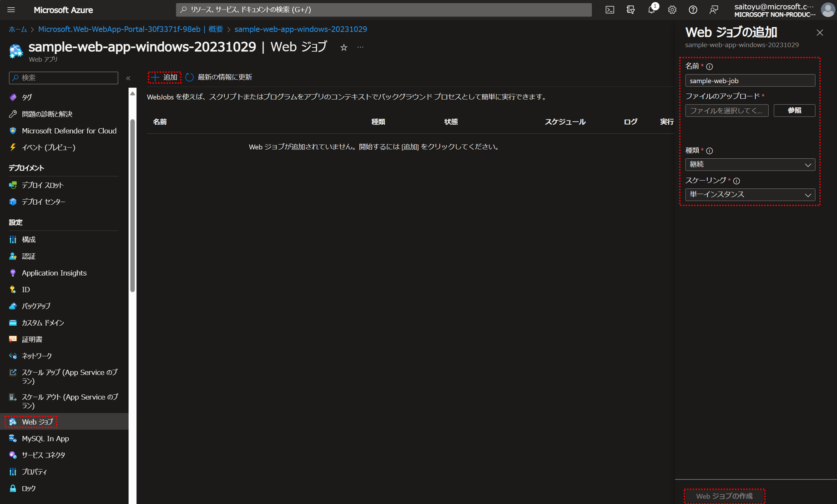Show info tooltip for 種類 field
837x504 pixels.
[710, 151]
